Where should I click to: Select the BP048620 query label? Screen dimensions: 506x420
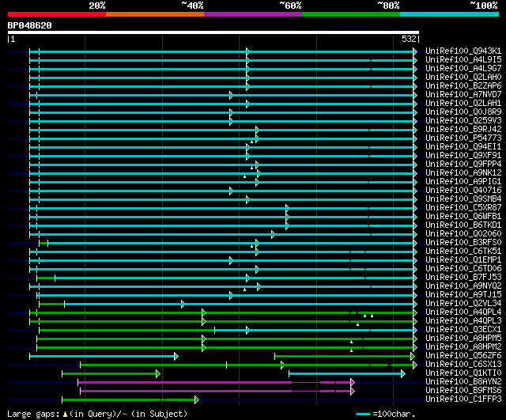[x=30, y=25]
